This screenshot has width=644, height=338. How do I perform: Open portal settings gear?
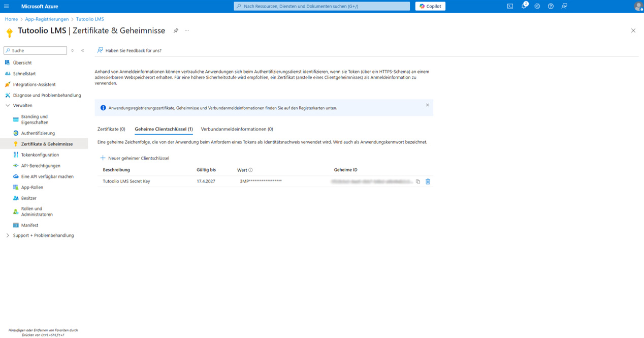[x=537, y=6]
